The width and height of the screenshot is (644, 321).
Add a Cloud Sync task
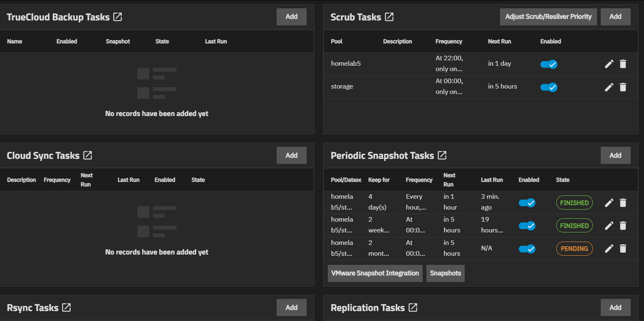coord(292,155)
